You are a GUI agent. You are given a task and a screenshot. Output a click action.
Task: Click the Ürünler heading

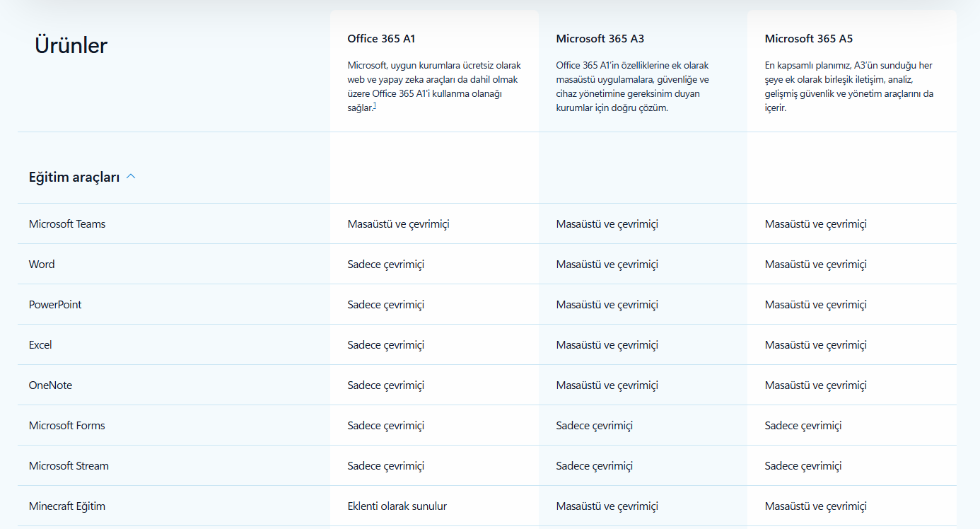(71, 45)
